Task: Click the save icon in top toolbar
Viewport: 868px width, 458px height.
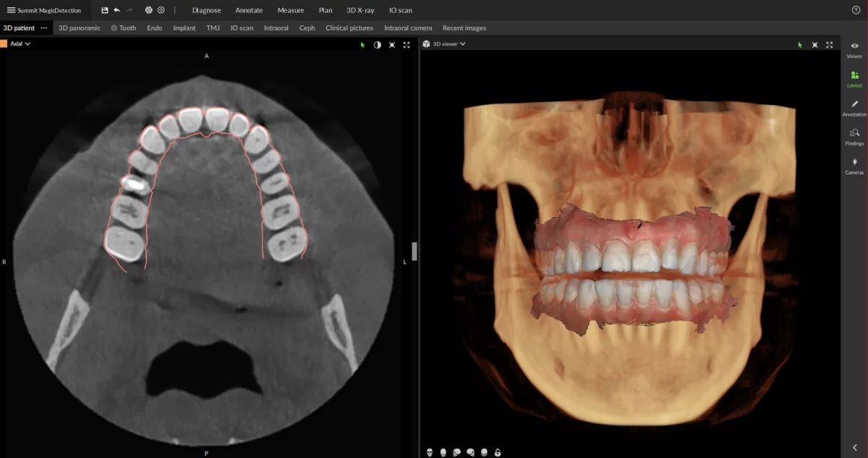Action: (x=105, y=10)
